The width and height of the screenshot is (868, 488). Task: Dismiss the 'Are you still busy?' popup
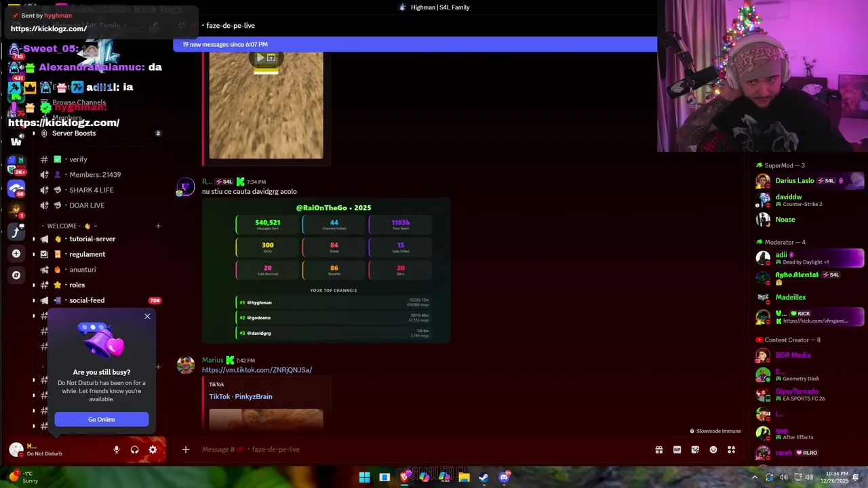point(147,317)
